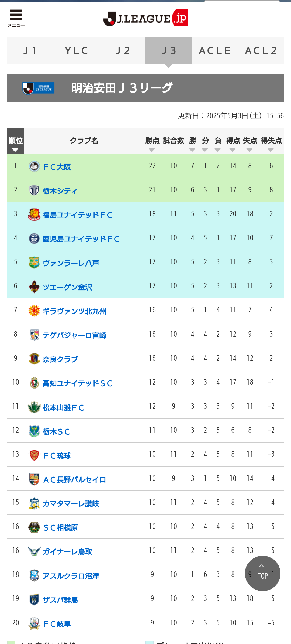Click the ザスパ群馬 club crest
Image resolution: width=291 pixels, height=644 pixels.
pos(34,599)
